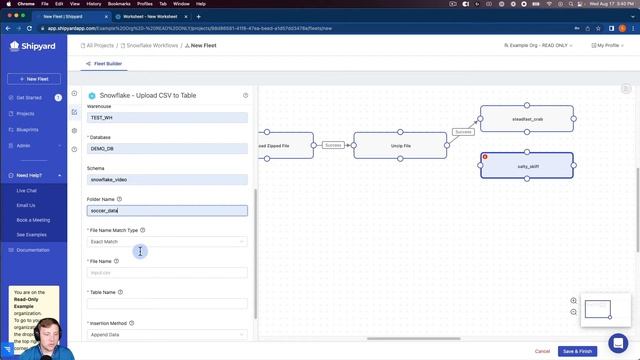Viewport: 640px width, 360px height.
Task: Open Live Chat help link
Action: pyautogui.click(x=27, y=191)
